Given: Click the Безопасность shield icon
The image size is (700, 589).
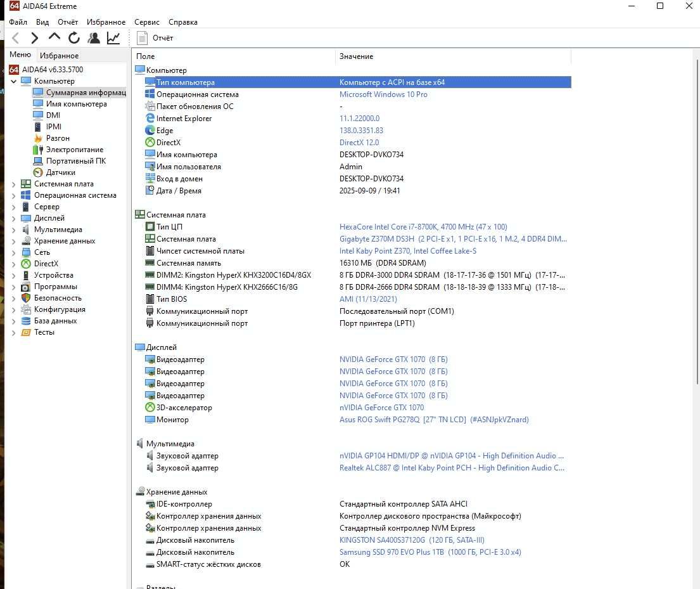Looking at the screenshot, I should [x=26, y=297].
